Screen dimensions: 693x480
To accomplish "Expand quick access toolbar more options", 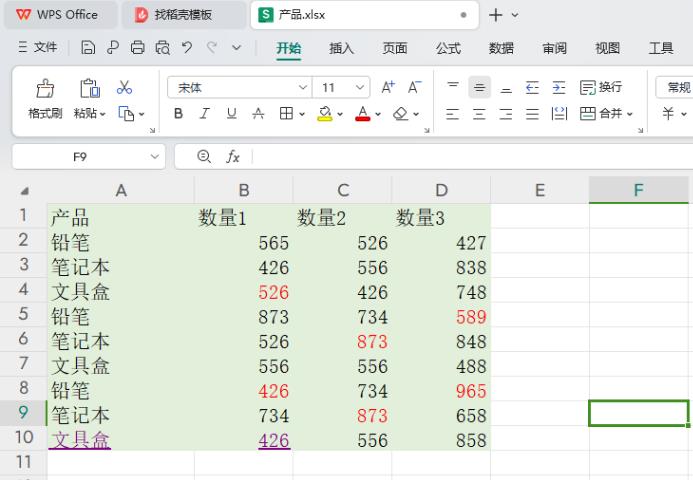I will pos(236,47).
